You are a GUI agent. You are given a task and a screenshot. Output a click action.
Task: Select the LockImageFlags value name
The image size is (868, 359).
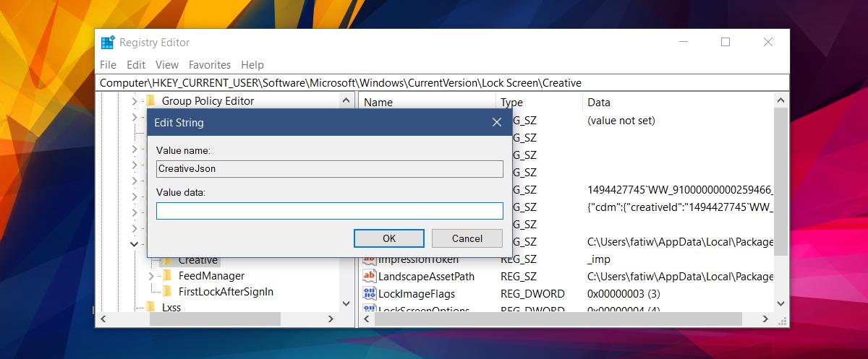pyautogui.click(x=417, y=294)
